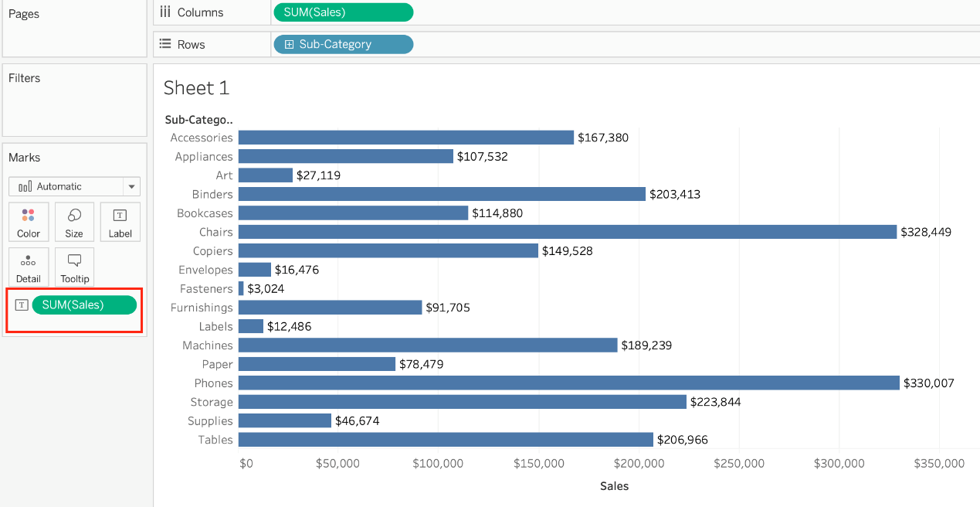Open the Tooltip marks card

click(x=75, y=267)
